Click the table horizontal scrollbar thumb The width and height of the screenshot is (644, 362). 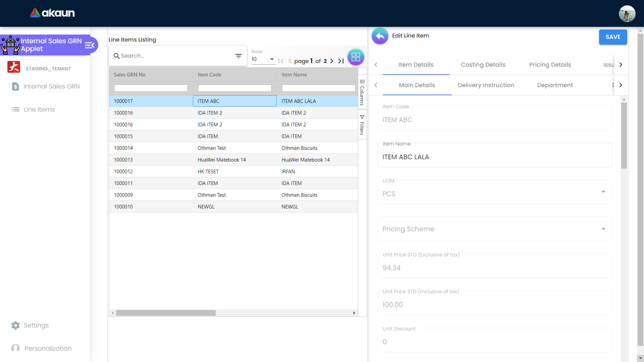166,313
